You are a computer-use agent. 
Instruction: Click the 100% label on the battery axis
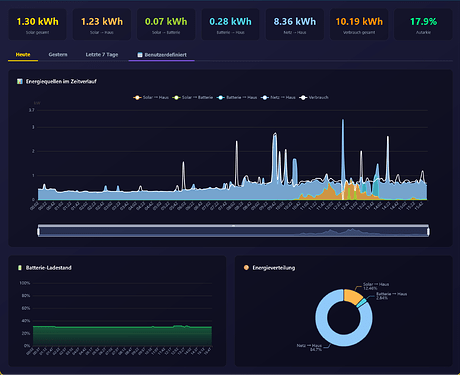(x=25, y=283)
